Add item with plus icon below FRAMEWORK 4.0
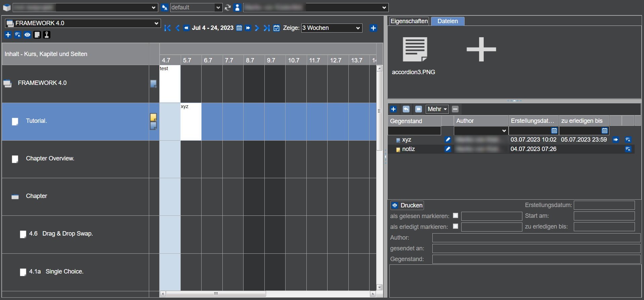Viewport: 644px width, 300px height. [x=8, y=35]
